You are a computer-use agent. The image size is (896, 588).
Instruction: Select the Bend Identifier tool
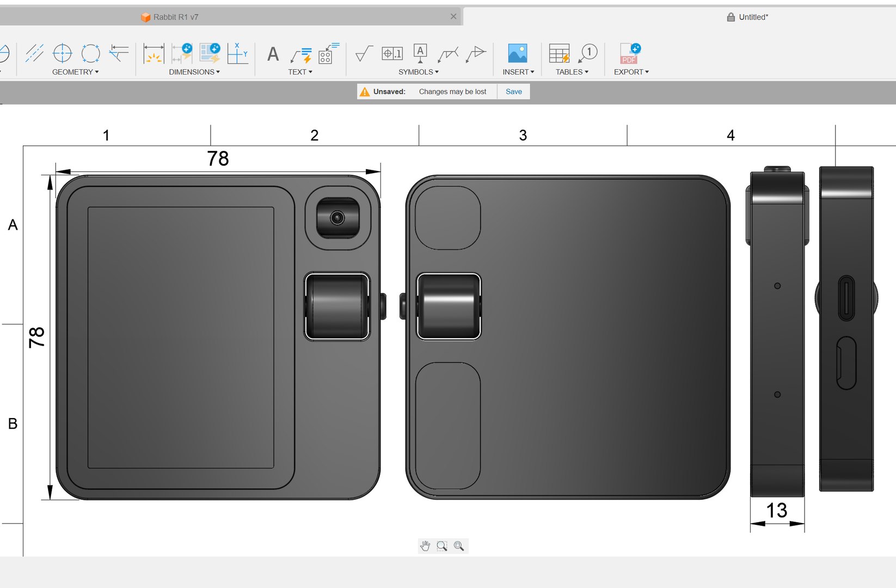pyautogui.click(x=329, y=53)
